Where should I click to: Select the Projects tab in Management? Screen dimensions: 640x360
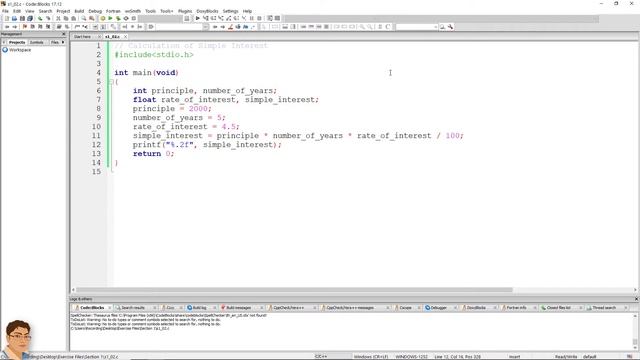(17, 42)
